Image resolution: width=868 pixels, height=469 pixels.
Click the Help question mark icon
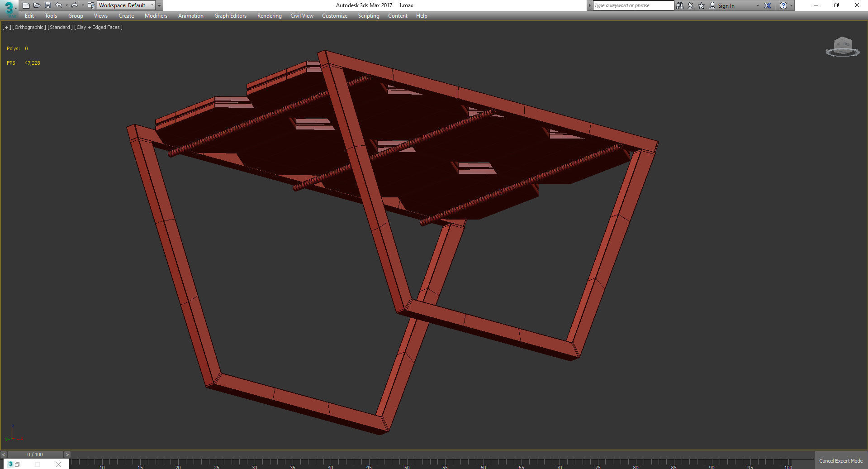coord(783,5)
